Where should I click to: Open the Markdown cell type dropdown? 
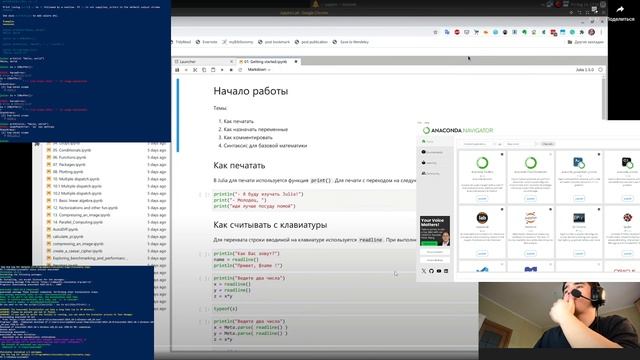click(259, 70)
